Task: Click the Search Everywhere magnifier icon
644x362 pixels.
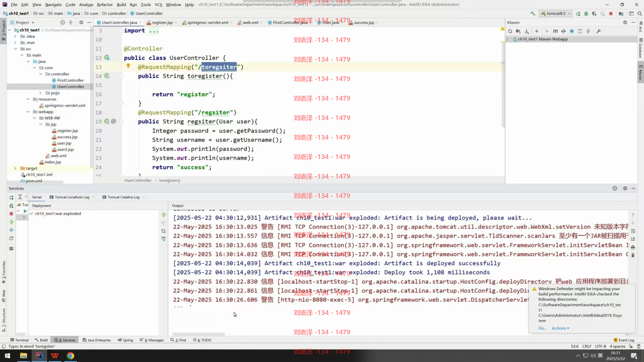Action: [x=639, y=14]
